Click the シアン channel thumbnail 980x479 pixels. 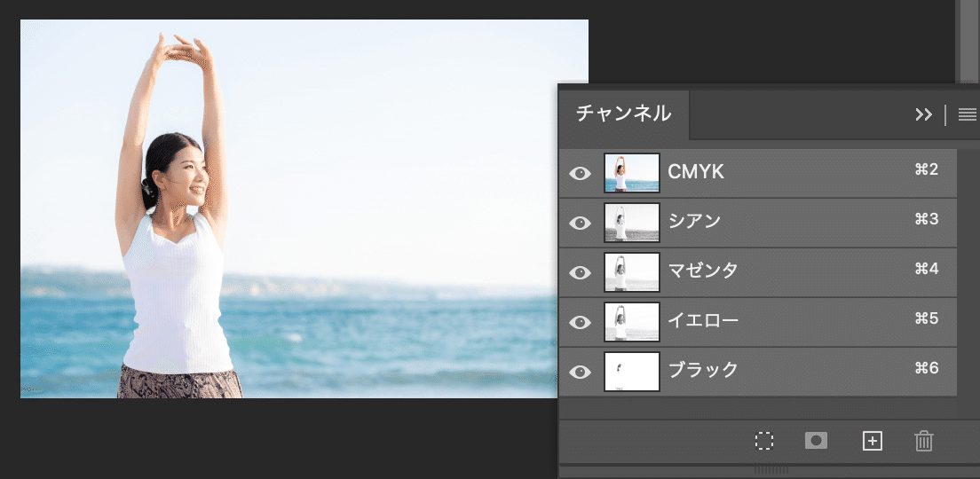coord(632,223)
